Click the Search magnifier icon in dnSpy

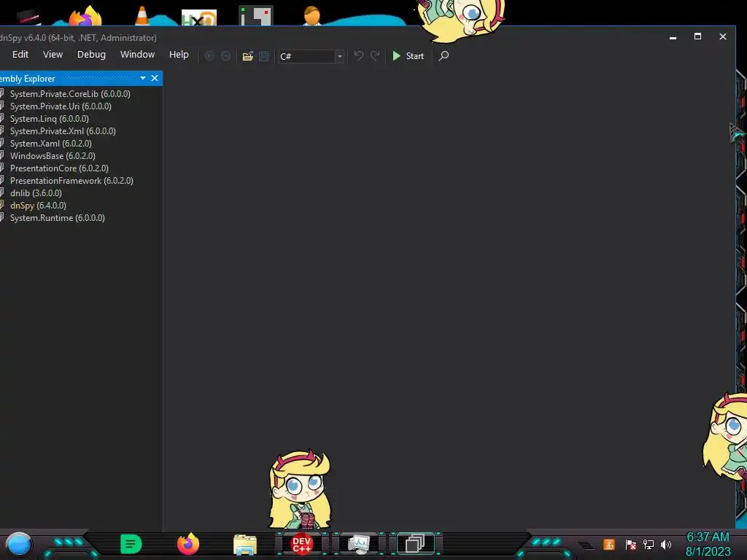click(x=444, y=55)
